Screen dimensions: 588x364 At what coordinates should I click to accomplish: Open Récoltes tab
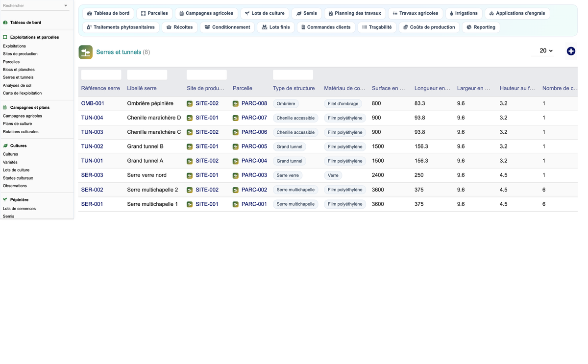tap(179, 27)
